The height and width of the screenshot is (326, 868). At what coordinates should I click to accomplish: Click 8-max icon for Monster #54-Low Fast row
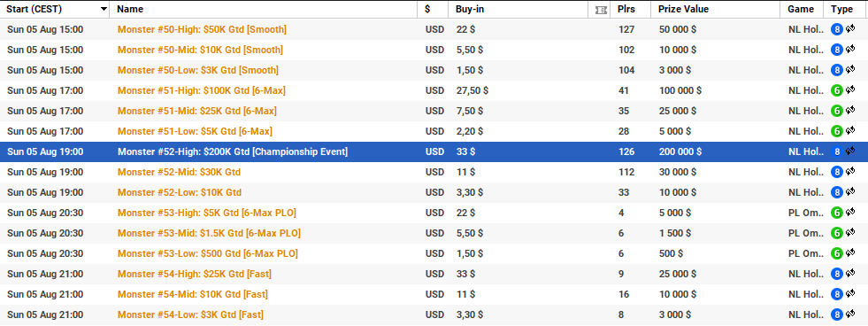pyautogui.click(x=836, y=314)
